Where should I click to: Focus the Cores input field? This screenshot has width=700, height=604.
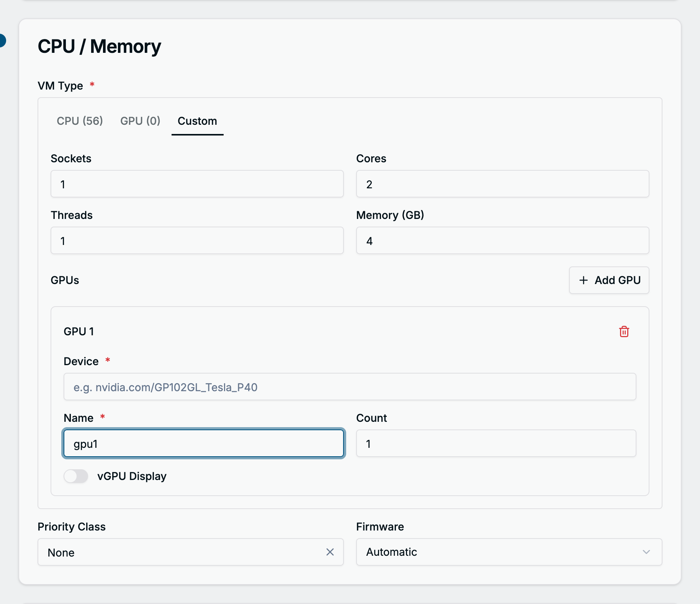[502, 184]
